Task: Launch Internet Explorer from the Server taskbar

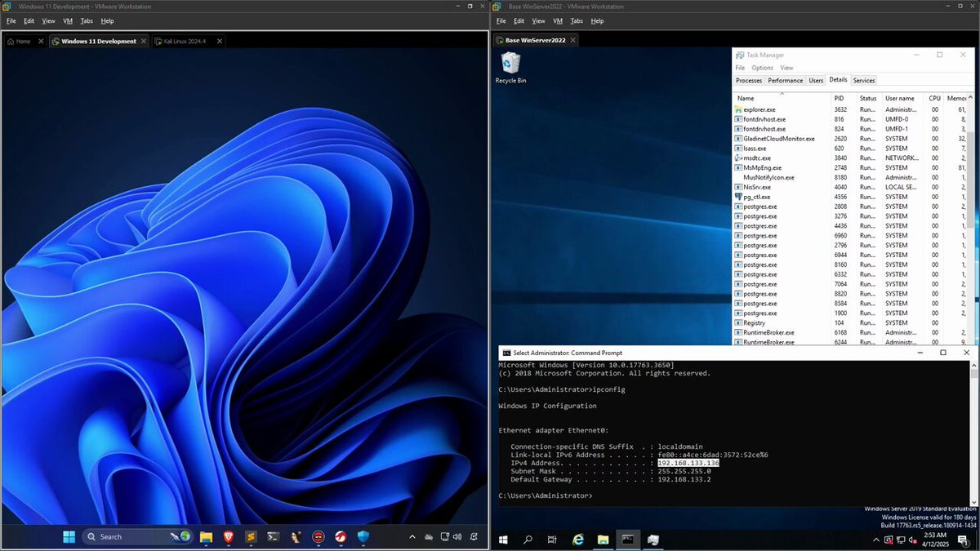Action: (578, 540)
